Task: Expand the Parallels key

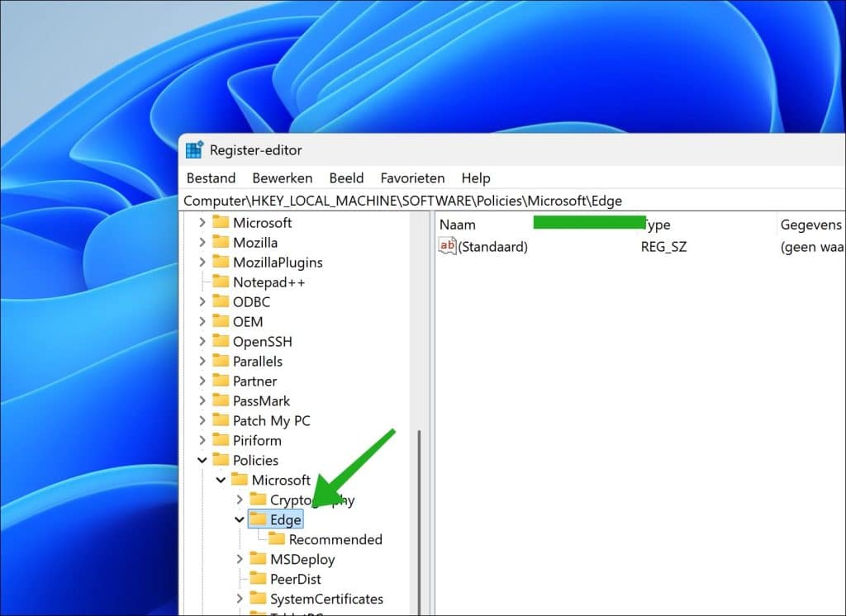Action: click(x=202, y=361)
